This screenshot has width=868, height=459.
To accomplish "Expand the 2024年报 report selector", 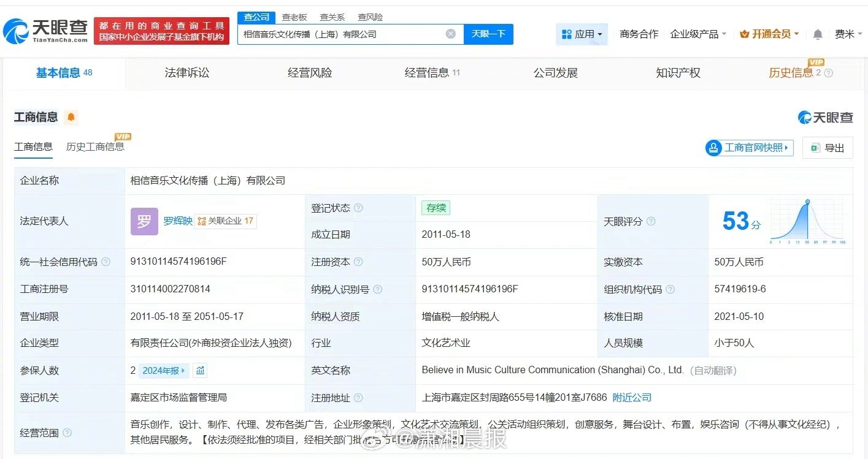I will click(164, 370).
